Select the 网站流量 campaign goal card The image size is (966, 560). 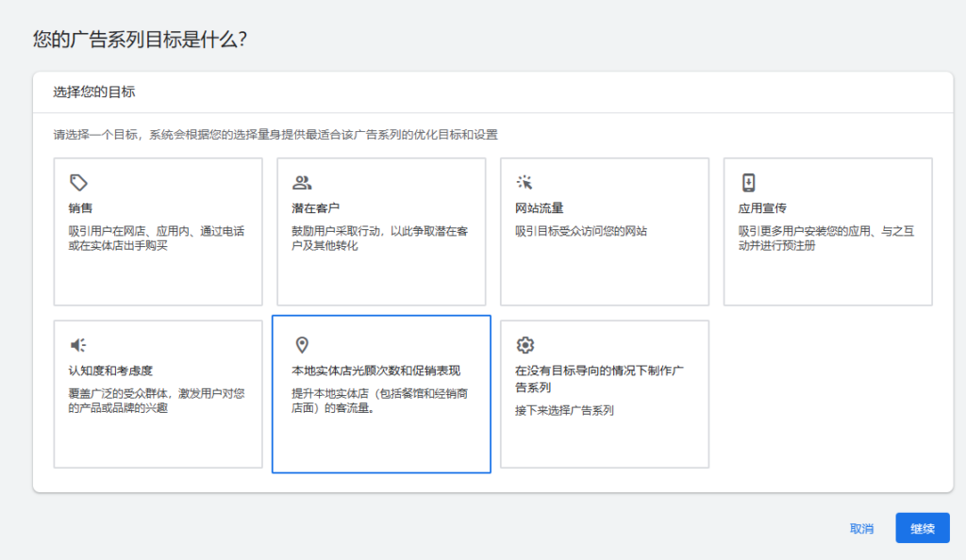(x=605, y=231)
